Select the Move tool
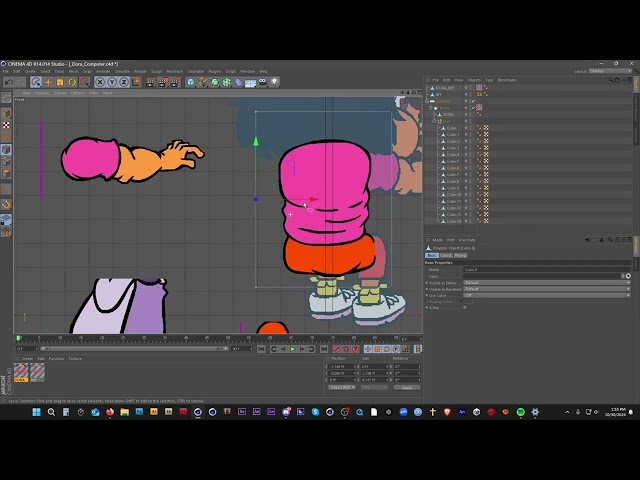The height and width of the screenshot is (480, 640). 48,82
